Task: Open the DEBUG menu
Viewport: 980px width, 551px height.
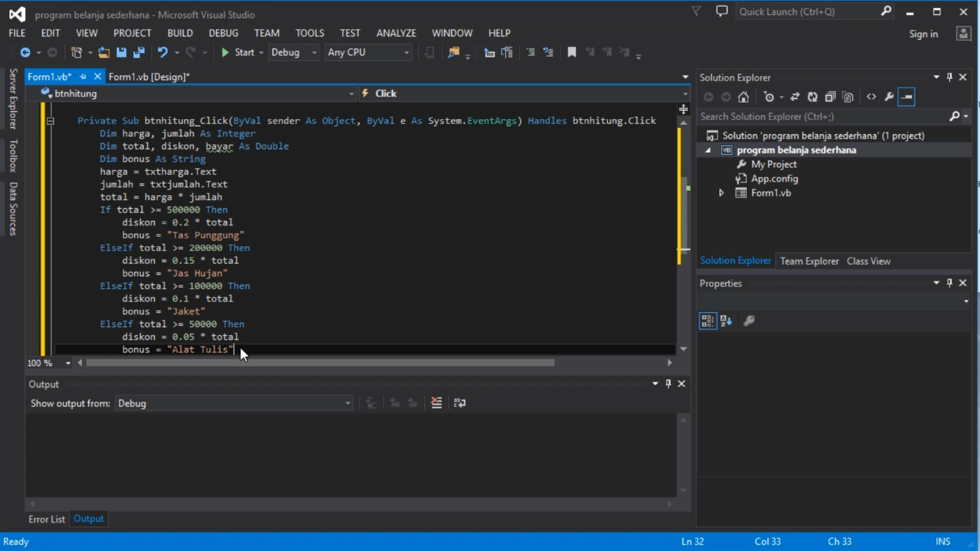Action: click(x=223, y=33)
